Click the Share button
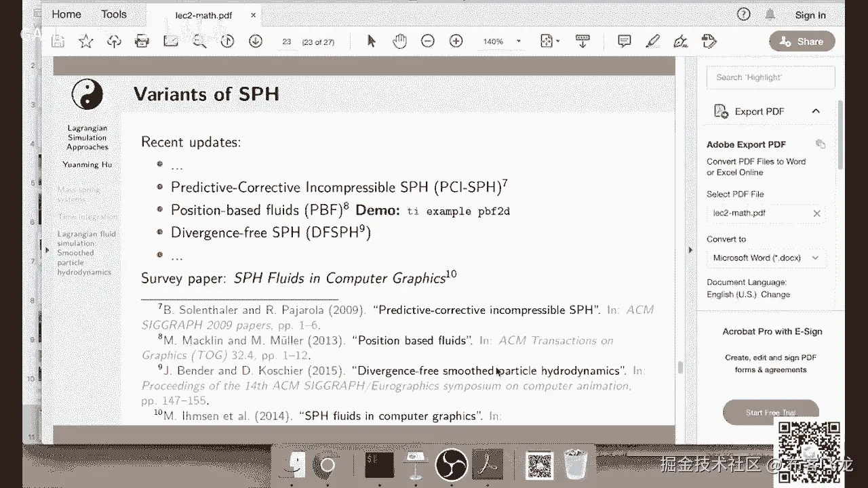The width and height of the screenshot is (868, 488). click(801, 41)
